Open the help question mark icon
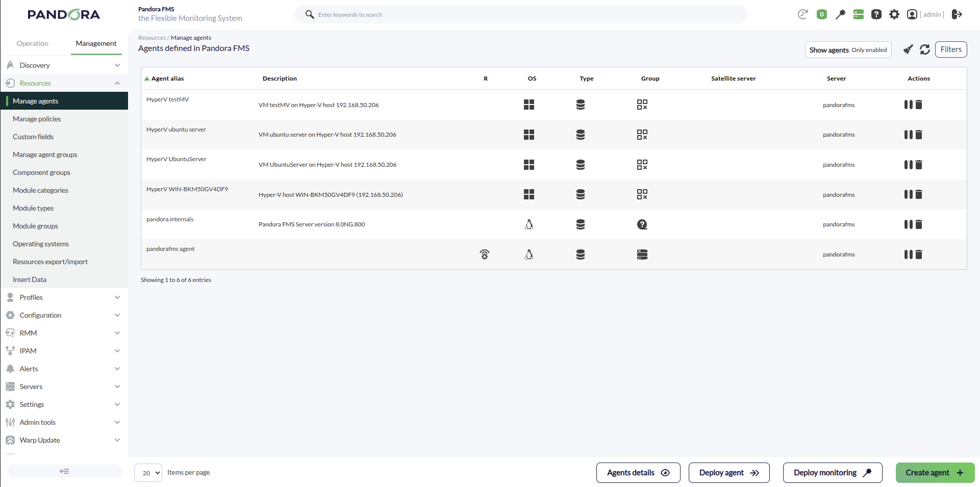980x487 pixels. pyautogui.click(x=876, y=14)
